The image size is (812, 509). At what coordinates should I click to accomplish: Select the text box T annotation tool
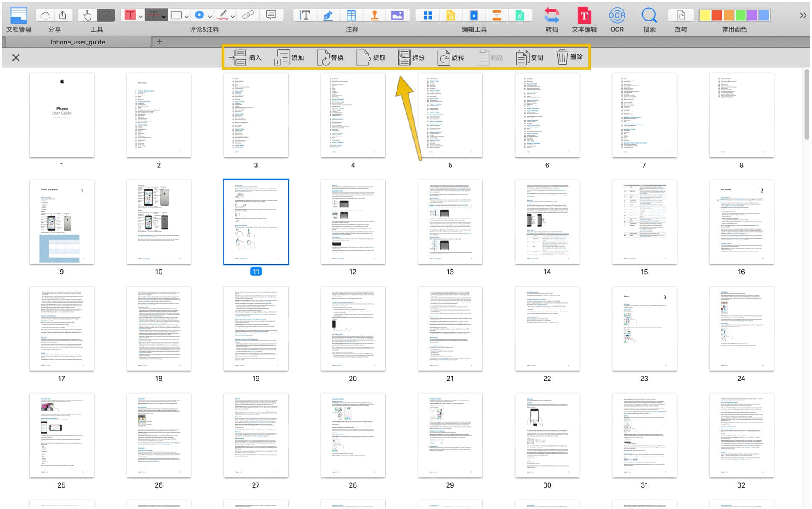(x=305, y=15)
